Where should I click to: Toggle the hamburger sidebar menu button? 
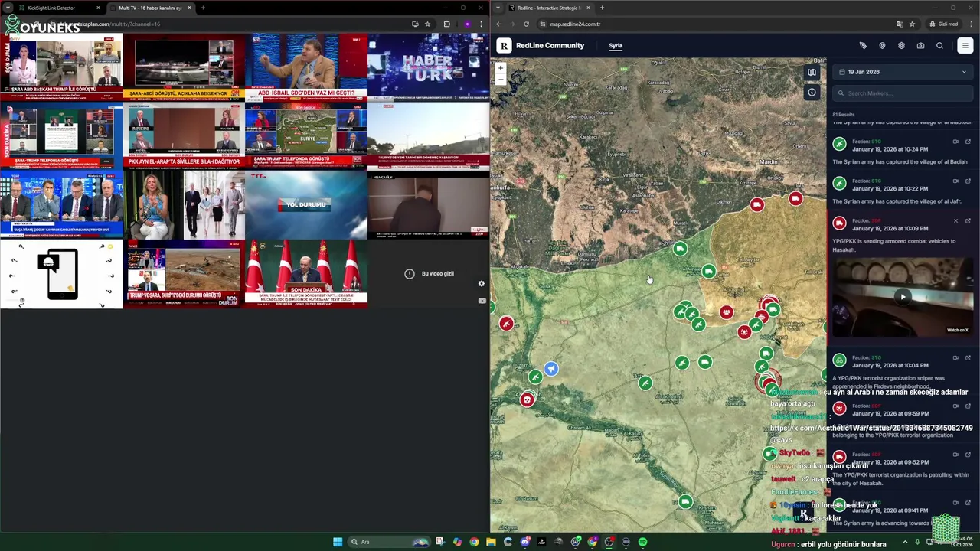965,46
